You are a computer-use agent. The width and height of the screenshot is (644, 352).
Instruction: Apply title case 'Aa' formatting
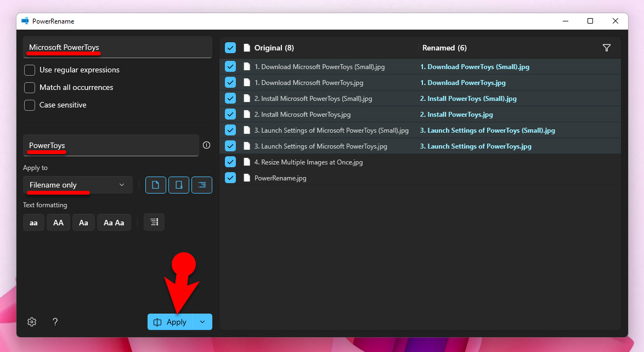[x=83, y=223]
